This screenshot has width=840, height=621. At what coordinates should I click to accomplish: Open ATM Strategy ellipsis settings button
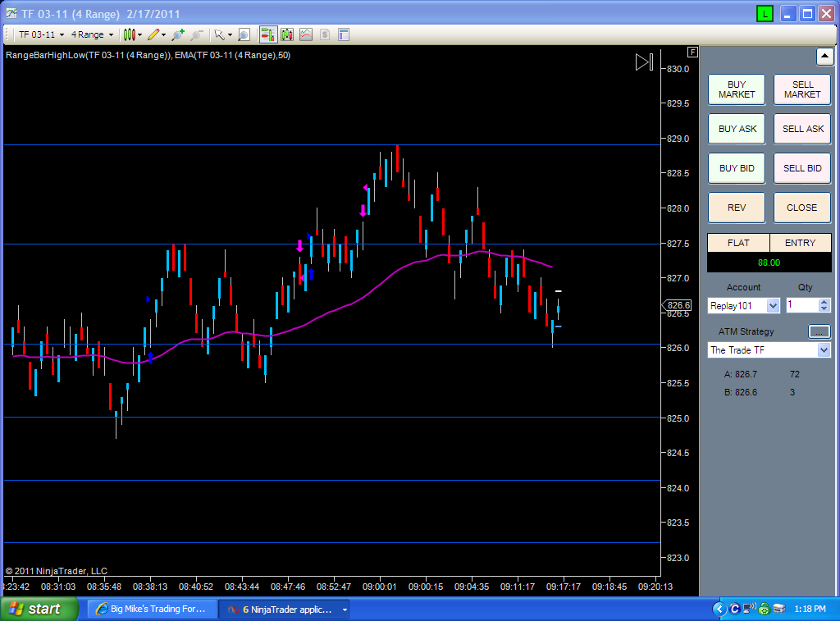(x=819, y=331)
